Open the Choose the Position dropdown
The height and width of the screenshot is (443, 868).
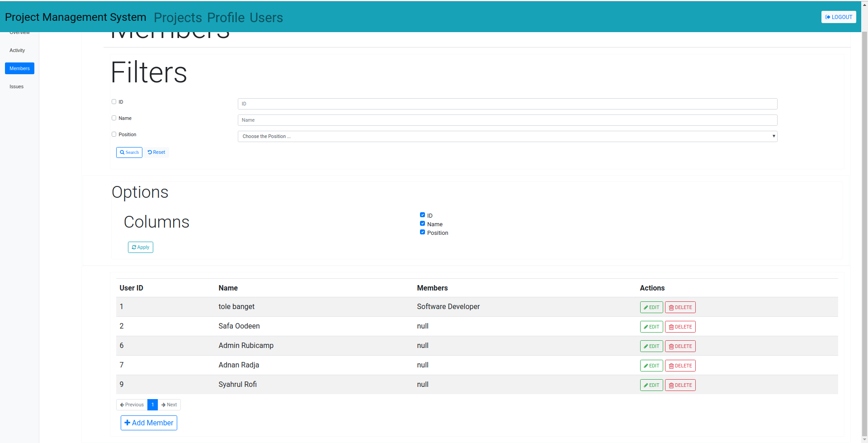click(507, 137)
